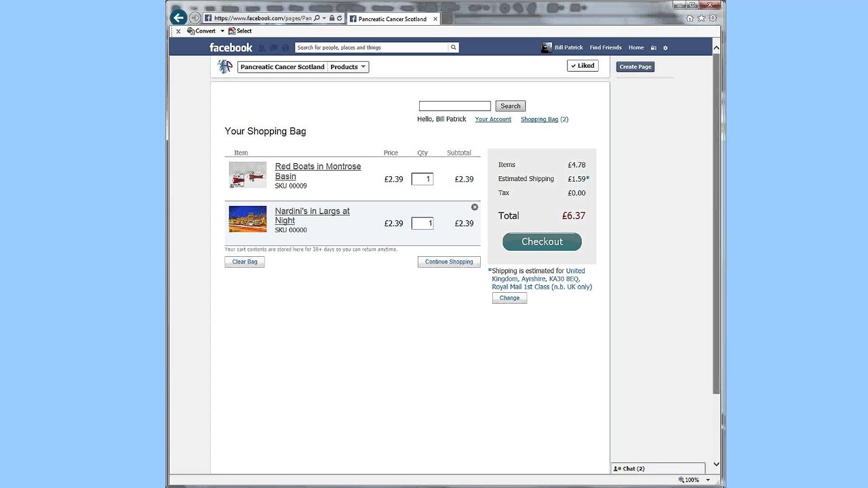Click the Pancreatic Cancer Scotland page logo
The width and height of the screenshot is (868, 488).
click(x=225, y=66)
